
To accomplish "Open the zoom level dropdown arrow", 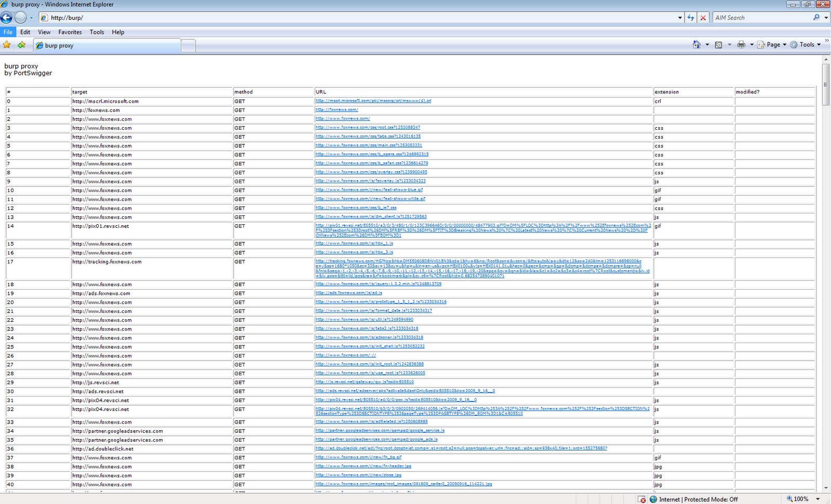I will (818, 499).
